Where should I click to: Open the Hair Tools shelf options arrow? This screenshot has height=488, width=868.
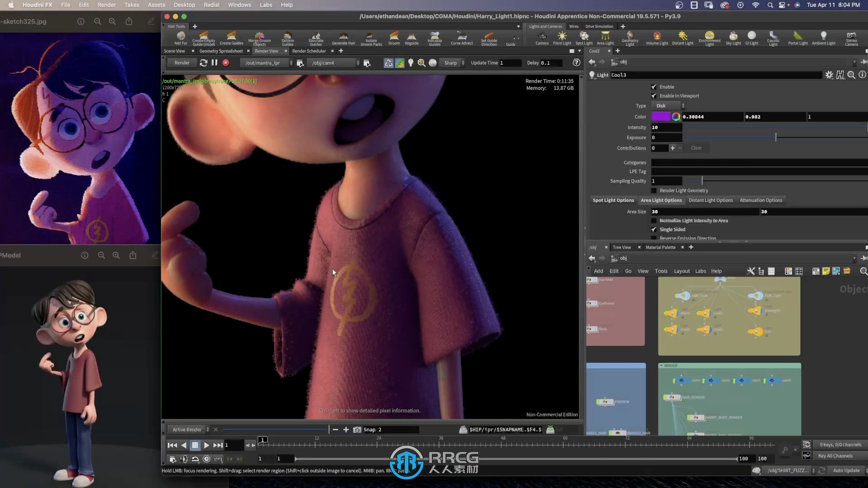[519, 27]
